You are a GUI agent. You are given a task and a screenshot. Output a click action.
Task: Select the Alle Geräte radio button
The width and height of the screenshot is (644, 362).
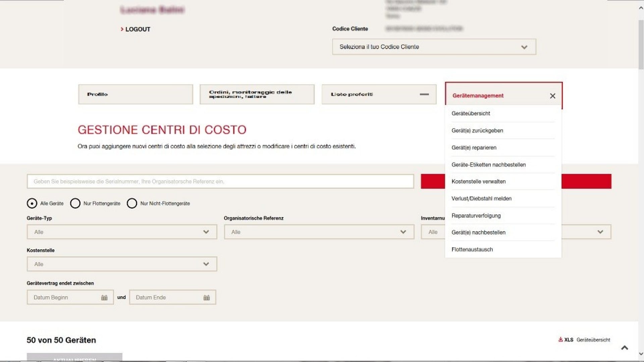[32, 203]
